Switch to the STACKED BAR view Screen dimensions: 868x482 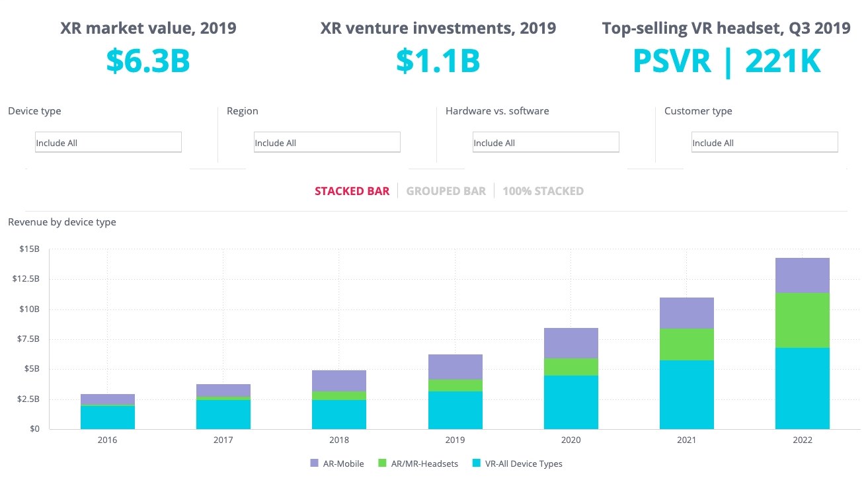(x=352, y=191)
